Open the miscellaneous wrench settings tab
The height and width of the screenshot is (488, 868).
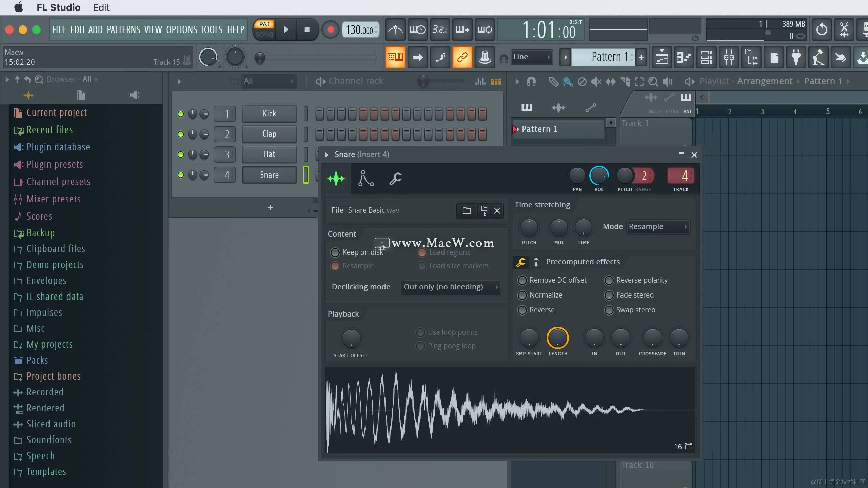coord(395,179)
